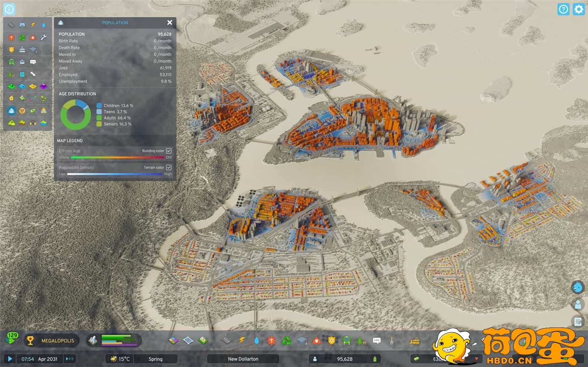Image resolution: width=588 pixels, height=367 pixels.
Task: Click the Adults legend color swatch
Action: pos(99,118)
